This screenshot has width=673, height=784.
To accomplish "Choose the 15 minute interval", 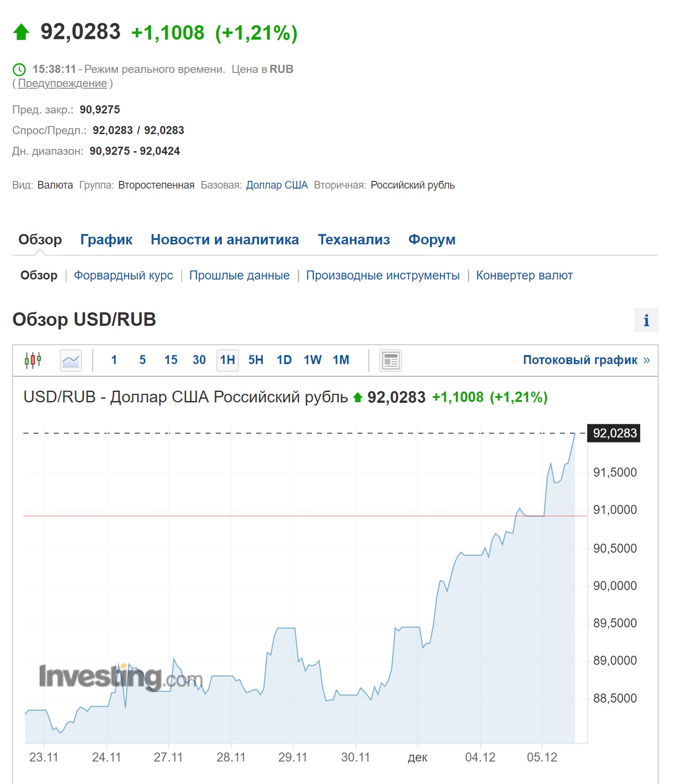I will click(x=170, y=360).
